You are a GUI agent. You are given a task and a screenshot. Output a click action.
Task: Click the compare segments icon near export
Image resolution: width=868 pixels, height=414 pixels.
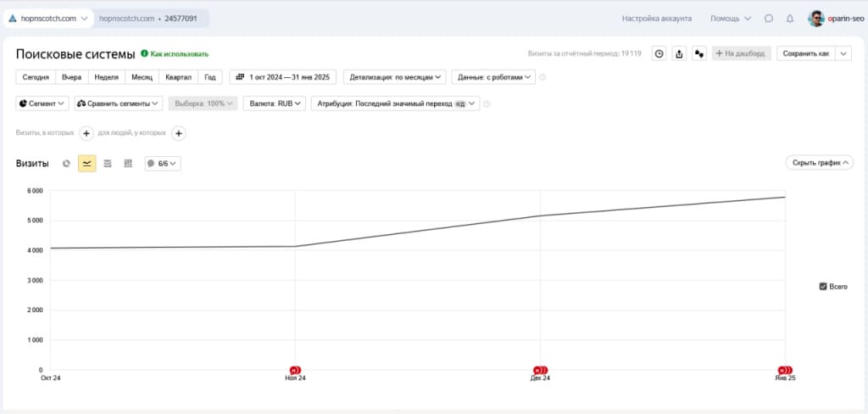tap(699, 53)
